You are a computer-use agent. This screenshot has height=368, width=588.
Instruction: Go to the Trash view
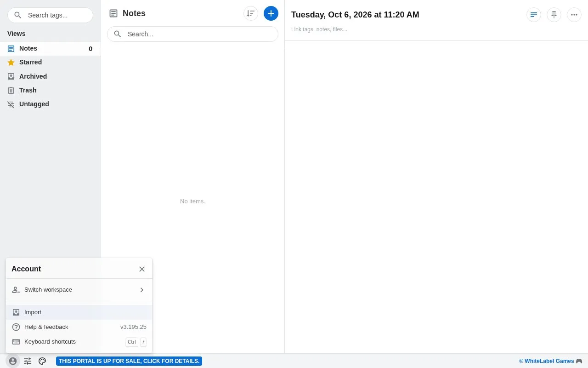coord(51,90)
